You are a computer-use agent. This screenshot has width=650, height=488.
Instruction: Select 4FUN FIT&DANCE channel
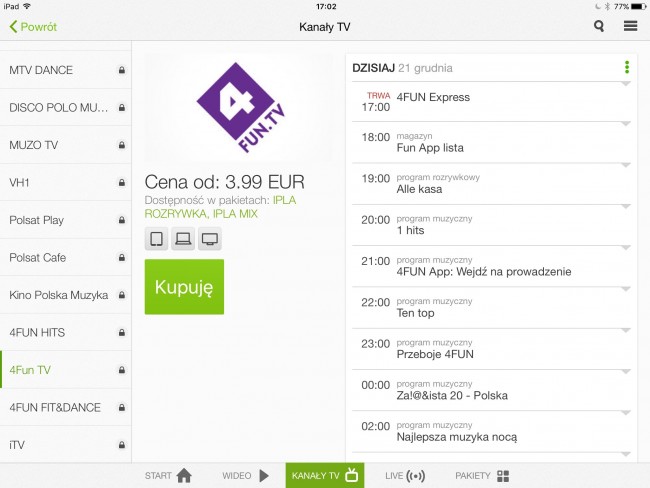[x=65, y=408]
